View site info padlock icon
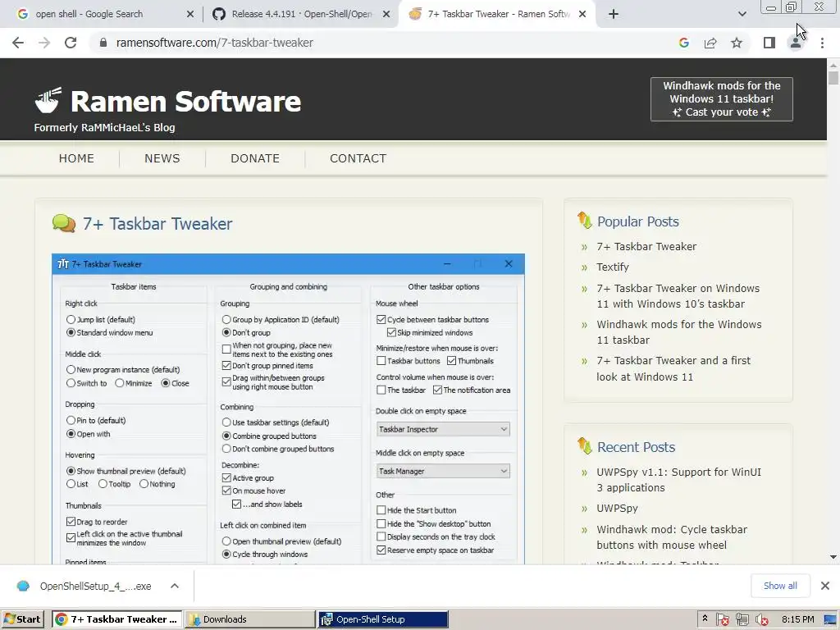 click(x=103, y=43)
